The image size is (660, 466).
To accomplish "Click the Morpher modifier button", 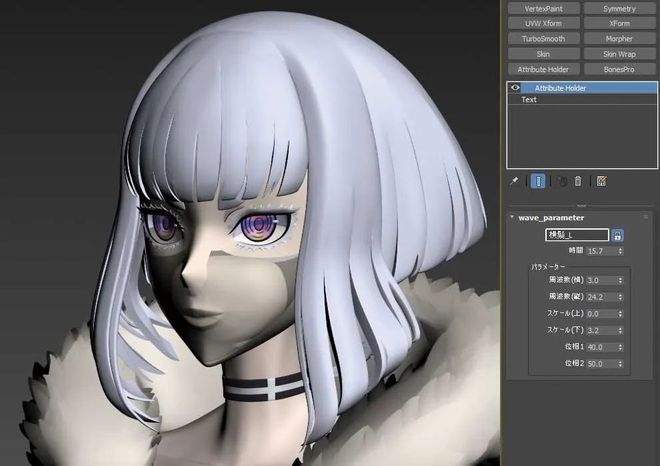I will (x=619, y=38).
